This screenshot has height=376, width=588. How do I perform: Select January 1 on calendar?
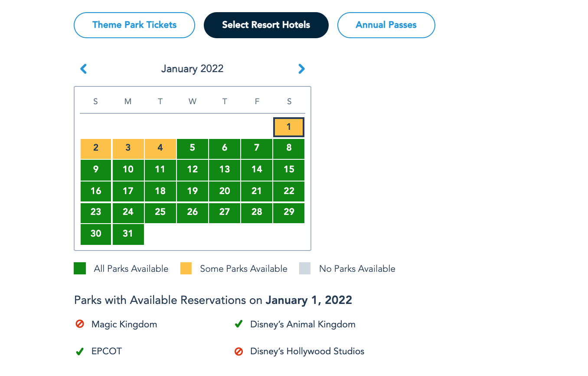pyautogui.click(x=289, y=127)
